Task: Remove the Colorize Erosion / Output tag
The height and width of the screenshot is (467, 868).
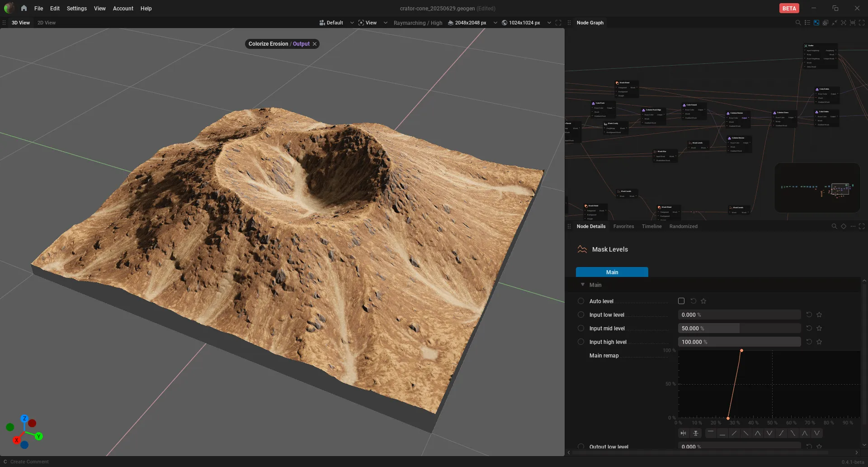Action: pos(315,44)
